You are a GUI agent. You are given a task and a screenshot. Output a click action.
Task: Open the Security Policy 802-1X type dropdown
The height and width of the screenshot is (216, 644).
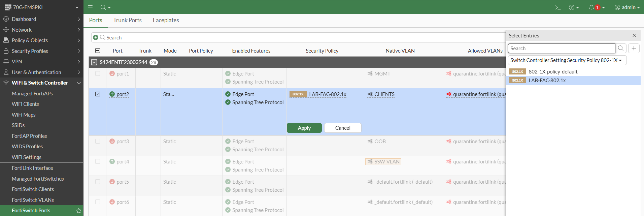567,60
